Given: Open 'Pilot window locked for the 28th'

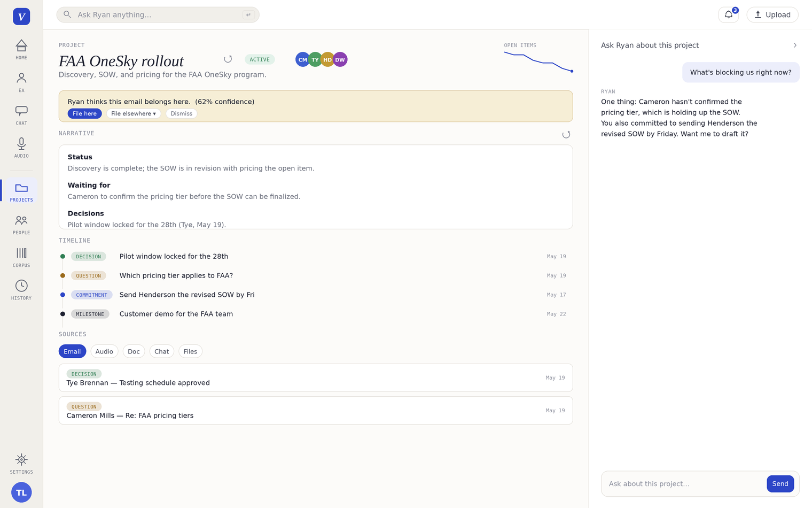Looking at the screenshot, I should click(x=174, y=257).
